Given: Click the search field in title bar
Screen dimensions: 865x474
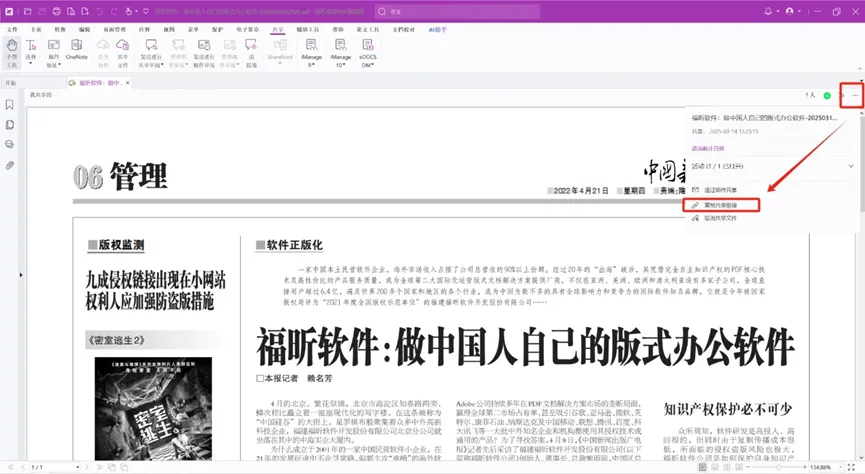Looking at the screenshot, I should tap(457, 11).
